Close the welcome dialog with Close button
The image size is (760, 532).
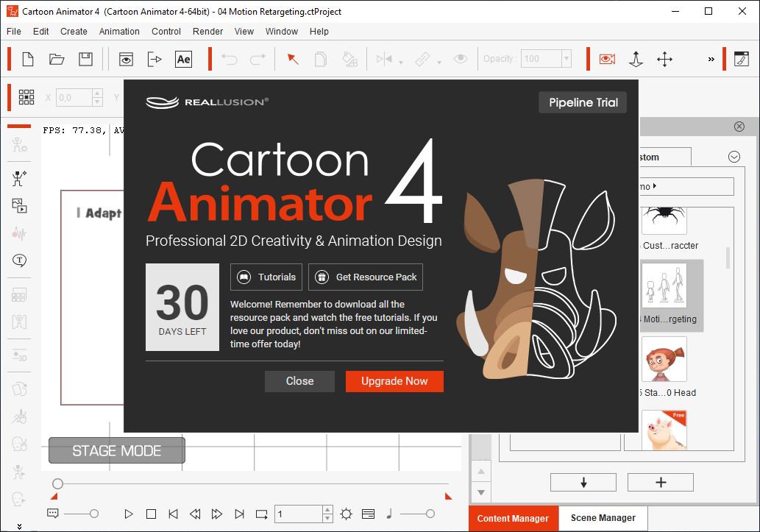pos(299,381)
